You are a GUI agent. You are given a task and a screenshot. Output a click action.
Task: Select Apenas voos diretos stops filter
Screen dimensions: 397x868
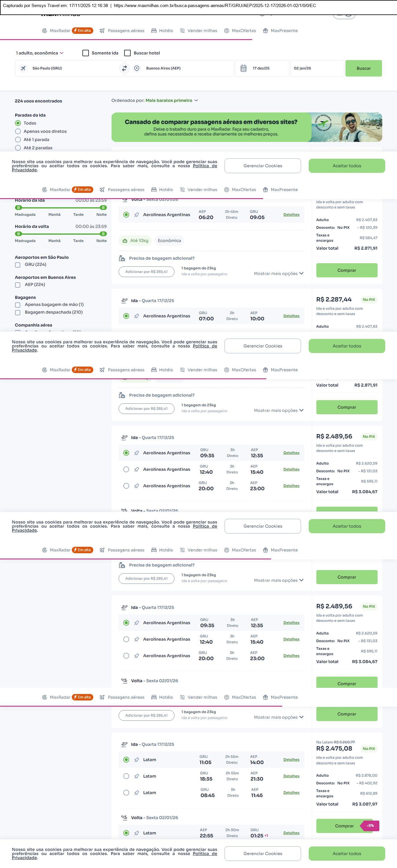tap(18, 131)
